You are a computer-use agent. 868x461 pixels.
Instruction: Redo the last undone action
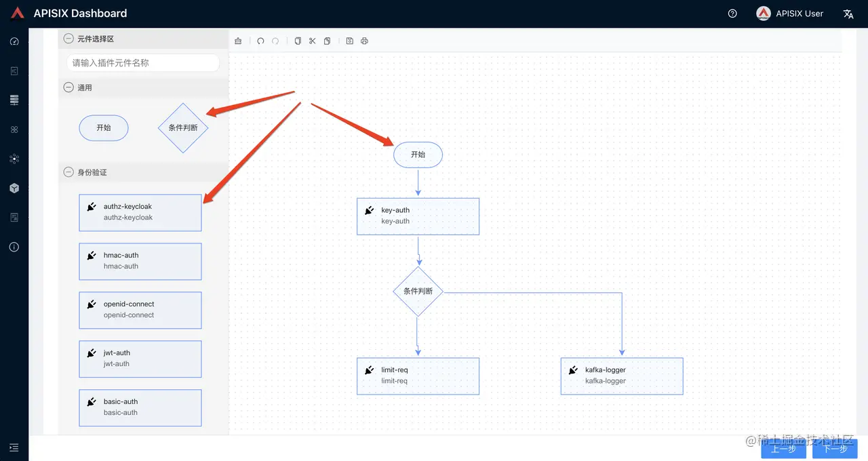275,41
